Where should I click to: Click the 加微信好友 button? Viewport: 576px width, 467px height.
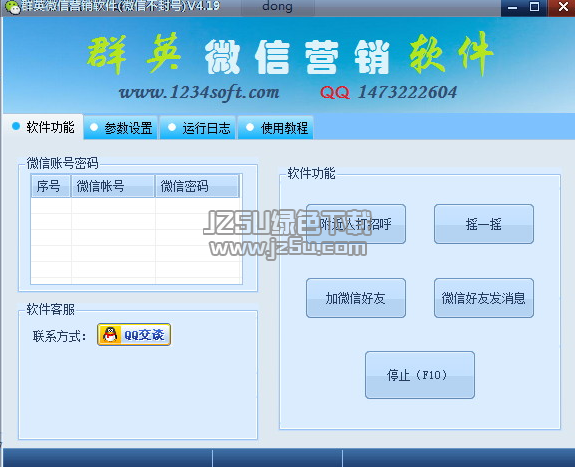pyautogui.click(x=356, y=298)
